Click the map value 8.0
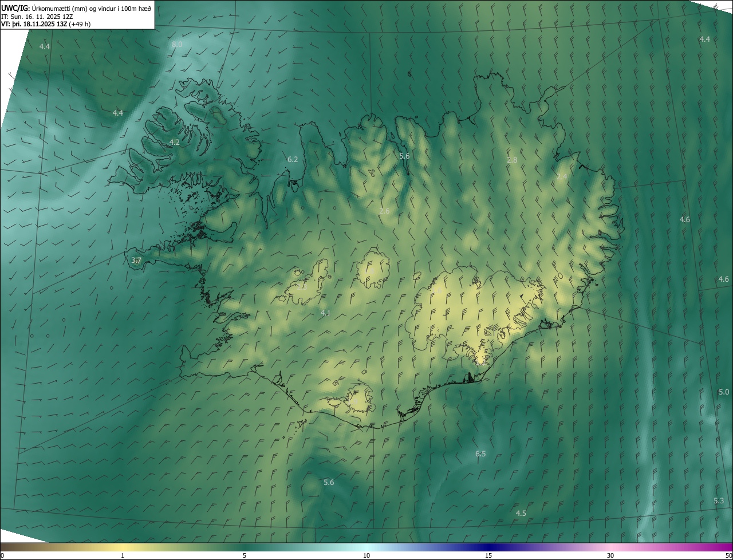 (177, 45)
